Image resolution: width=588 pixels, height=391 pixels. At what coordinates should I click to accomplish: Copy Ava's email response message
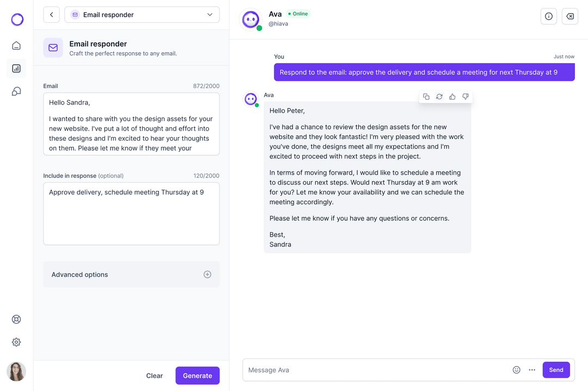[426, 96]
